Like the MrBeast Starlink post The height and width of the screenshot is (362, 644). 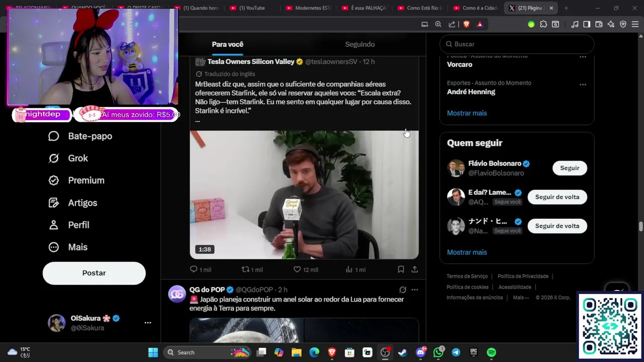[x=305, y=269]
